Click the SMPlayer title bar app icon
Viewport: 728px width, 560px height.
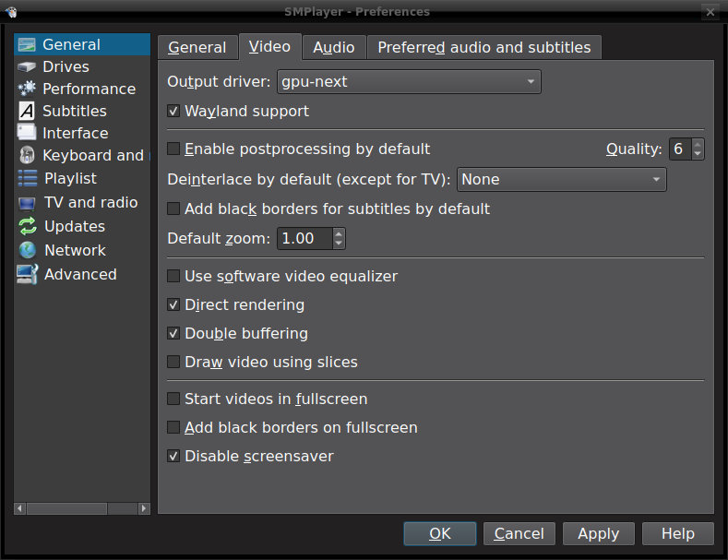[x=11, y=12]
